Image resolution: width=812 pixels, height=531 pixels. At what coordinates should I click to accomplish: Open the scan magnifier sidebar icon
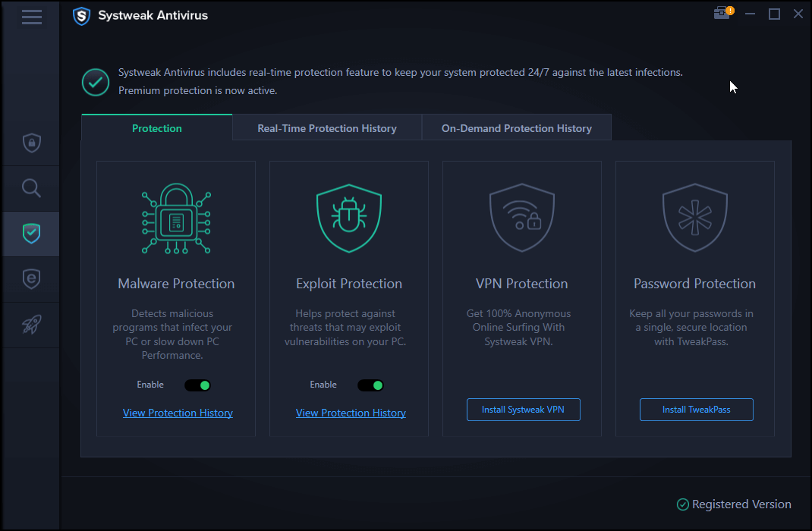point(31,188)
